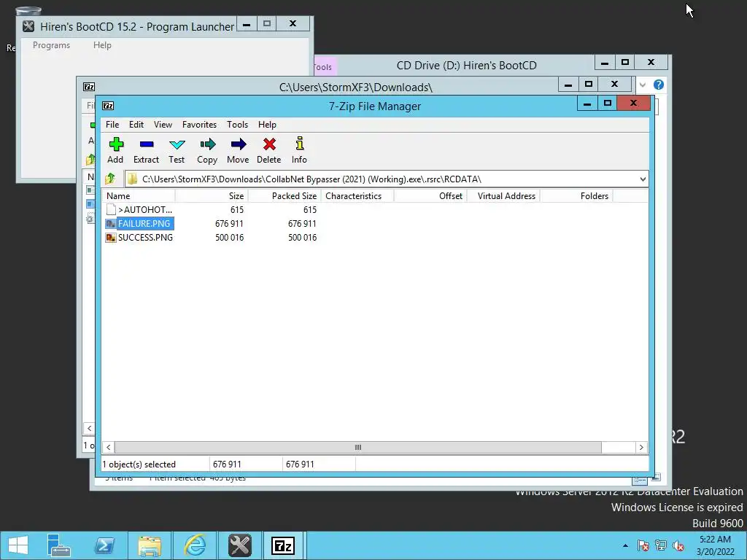This screenshot has width=747, height=560.
Task: Click the horizontal scrollbar thumb in 7-Zip
Action: point(357,447)
